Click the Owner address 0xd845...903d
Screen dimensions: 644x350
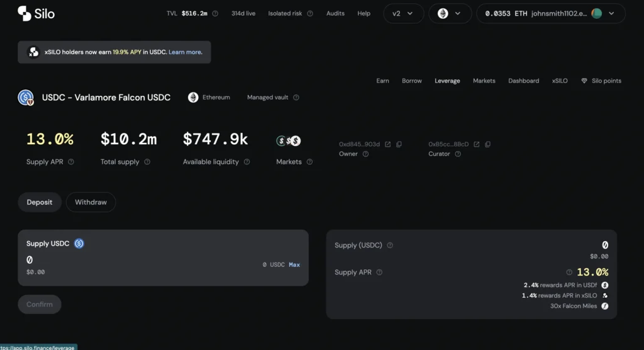[x=359, y=144]
